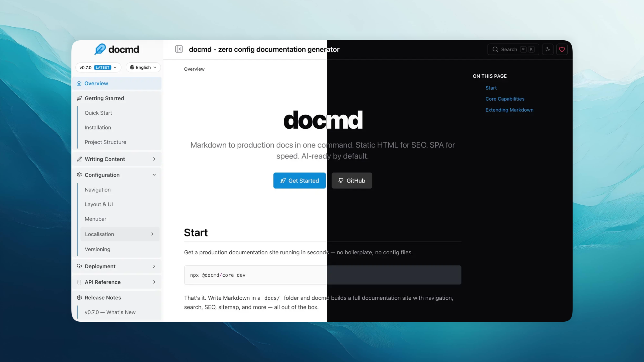Click the inline docs/ code text
Screen dimensions: 644x362
tap(272, 298)
